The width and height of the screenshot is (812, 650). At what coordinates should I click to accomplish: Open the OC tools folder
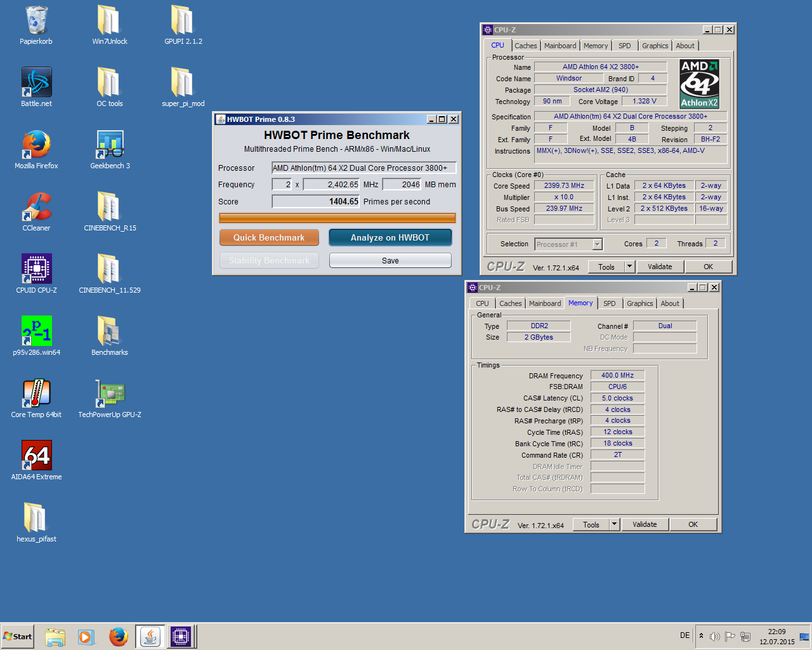tap(110, 88)
